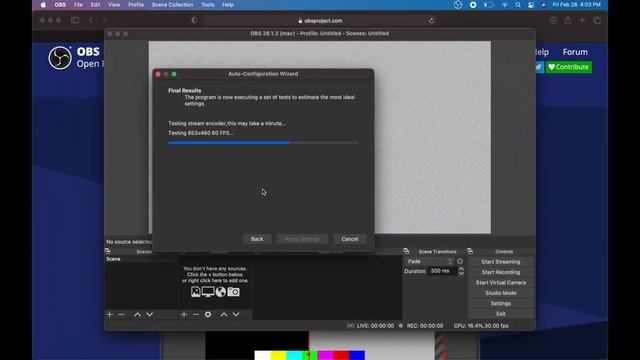Click the Safari privacy shield icon
The width and height of the screenshot is (640, 360).
point(194,20)
